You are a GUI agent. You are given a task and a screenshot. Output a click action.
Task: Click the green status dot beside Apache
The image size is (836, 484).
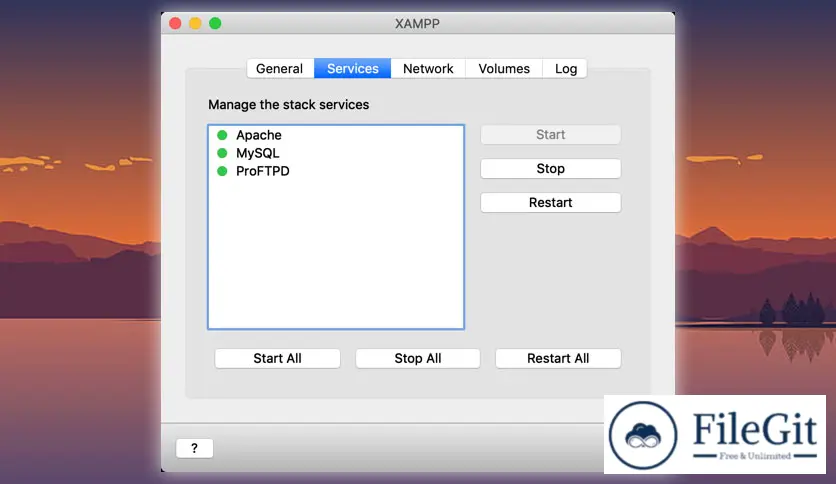222,135
